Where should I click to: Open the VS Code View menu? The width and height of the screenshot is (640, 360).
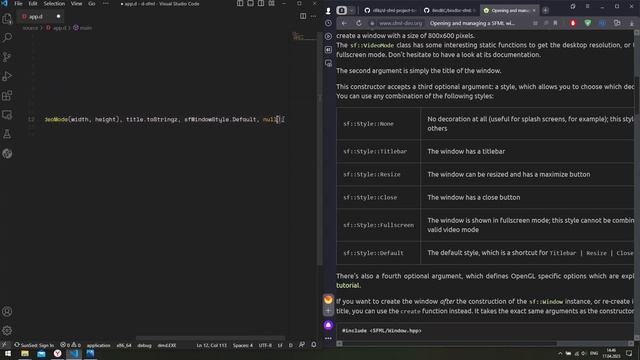pyautogui.click(x=76, y=4)
